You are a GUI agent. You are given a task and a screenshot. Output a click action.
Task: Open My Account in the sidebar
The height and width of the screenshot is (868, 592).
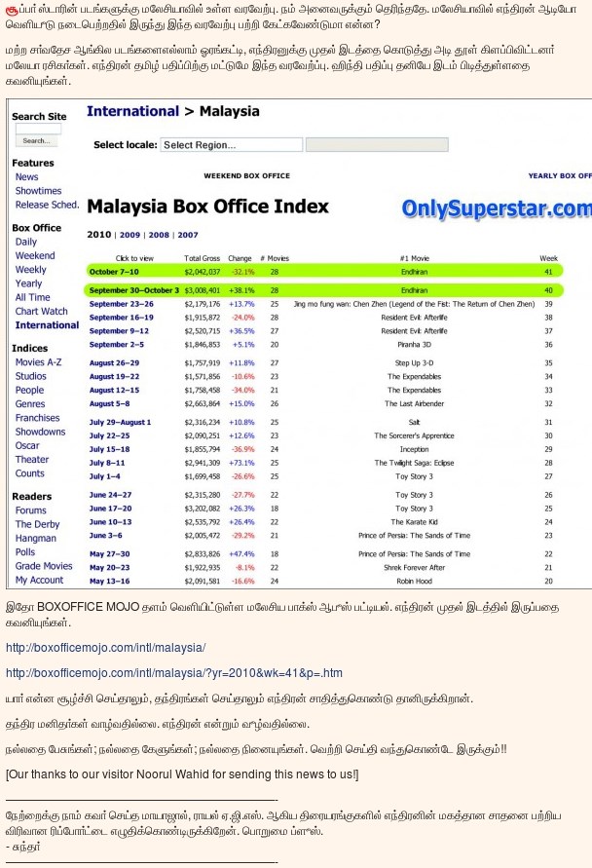39,580
